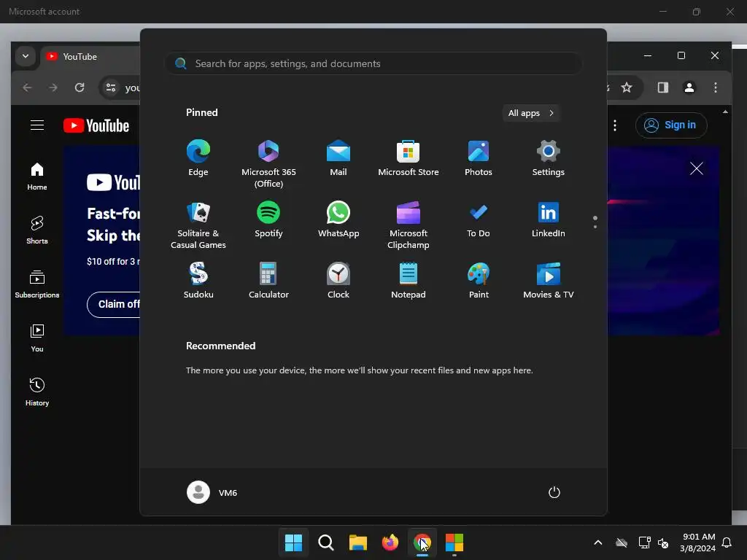Image resolution: width=747 pixels, height=560 pixels.
Task: Open Shorts in YouTube sidebar
Action: click(37, 230)
